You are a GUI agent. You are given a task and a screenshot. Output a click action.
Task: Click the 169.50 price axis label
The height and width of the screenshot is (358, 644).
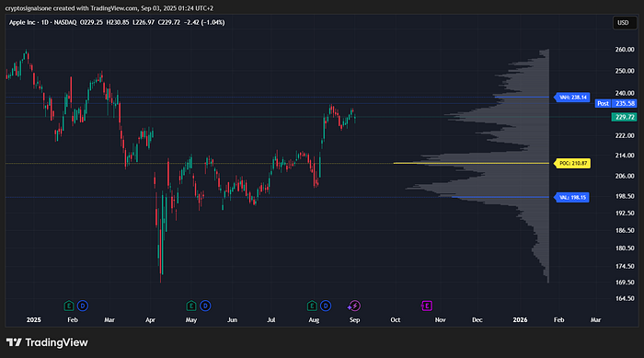coord(625,283)
